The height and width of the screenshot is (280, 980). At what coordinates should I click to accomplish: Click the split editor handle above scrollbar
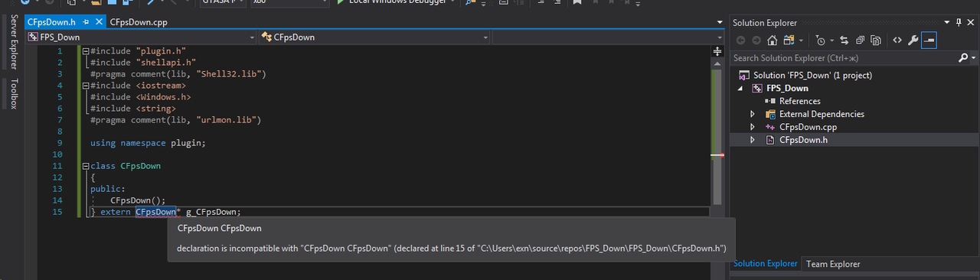(717, 52)
